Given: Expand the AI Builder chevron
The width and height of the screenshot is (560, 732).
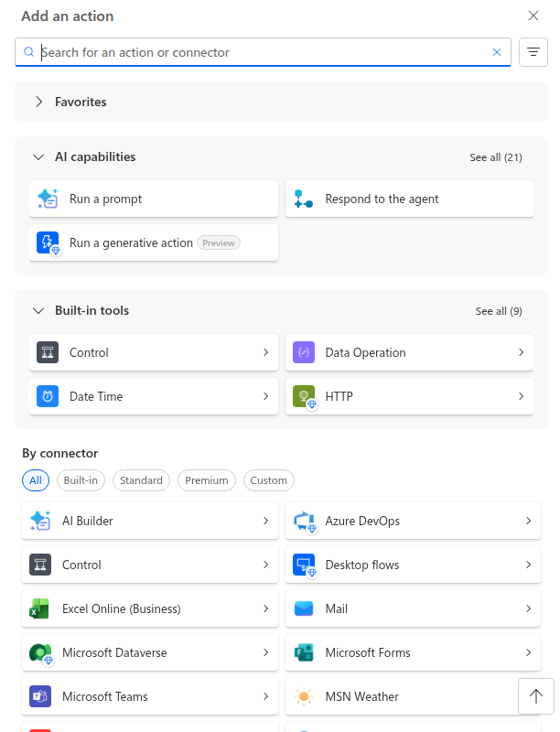Looking at the screenshot, I should (x=266, y=521).
